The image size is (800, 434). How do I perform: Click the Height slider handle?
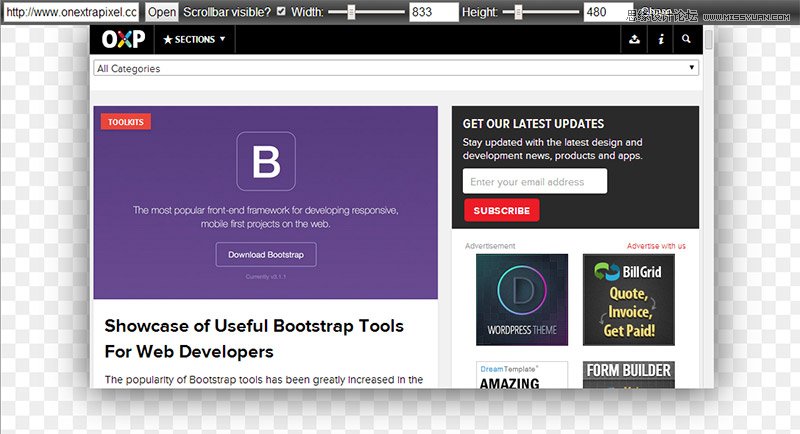pos(519,12)
